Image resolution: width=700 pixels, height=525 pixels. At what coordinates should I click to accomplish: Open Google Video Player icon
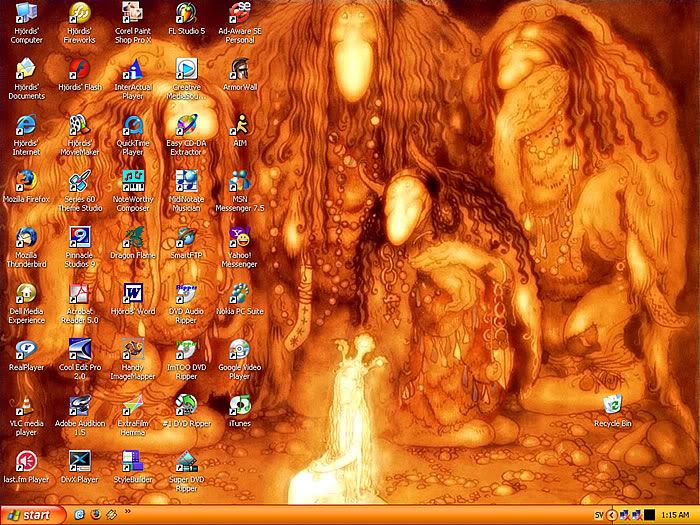(x=240, y=350)
